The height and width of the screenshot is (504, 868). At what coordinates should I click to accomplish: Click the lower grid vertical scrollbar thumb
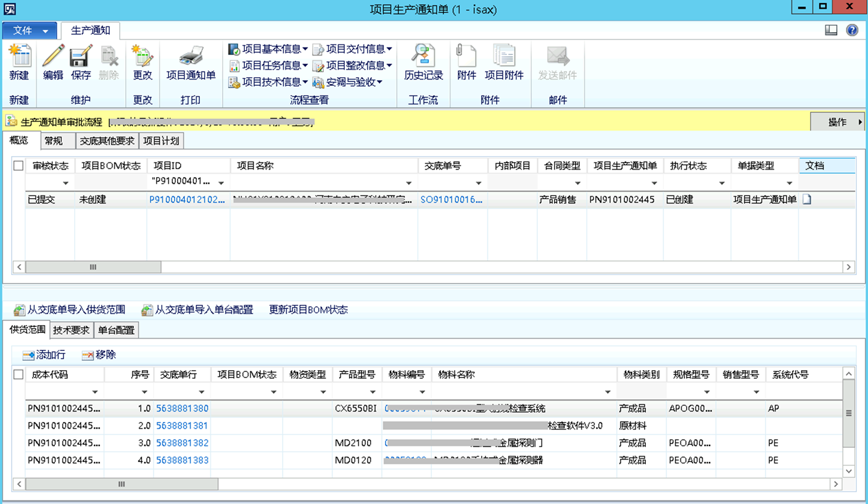point(848,413)
